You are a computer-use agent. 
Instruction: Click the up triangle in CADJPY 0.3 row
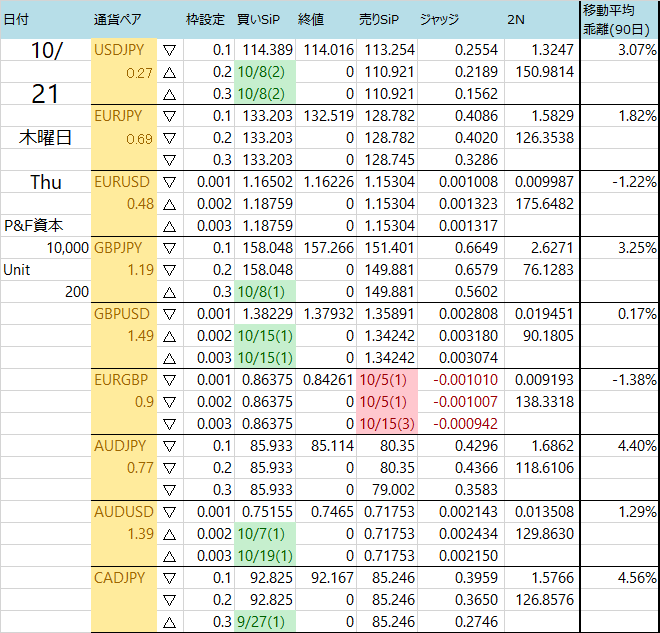(x=170, y=622)
